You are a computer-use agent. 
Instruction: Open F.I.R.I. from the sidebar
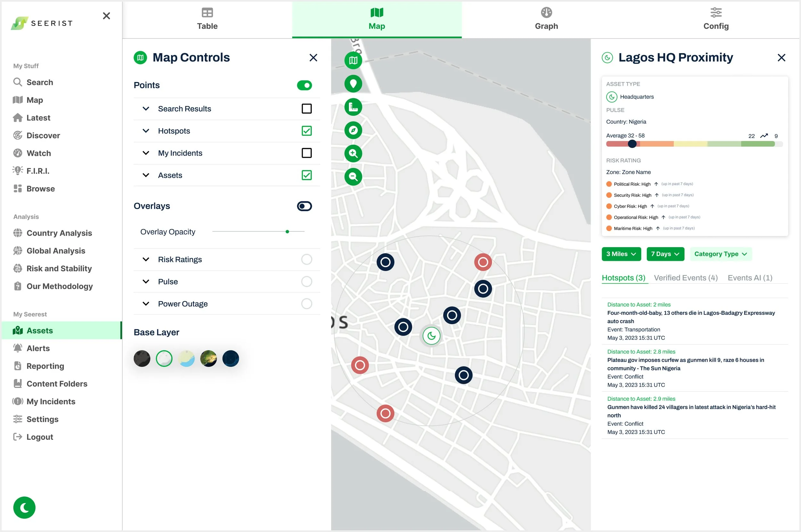coord(38,171)
